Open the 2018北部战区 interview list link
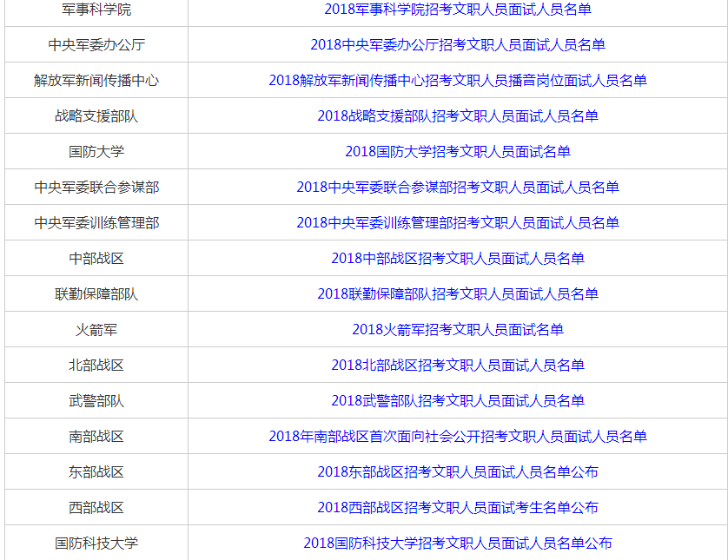Screen dimensions: 728x560 [458, 365]
